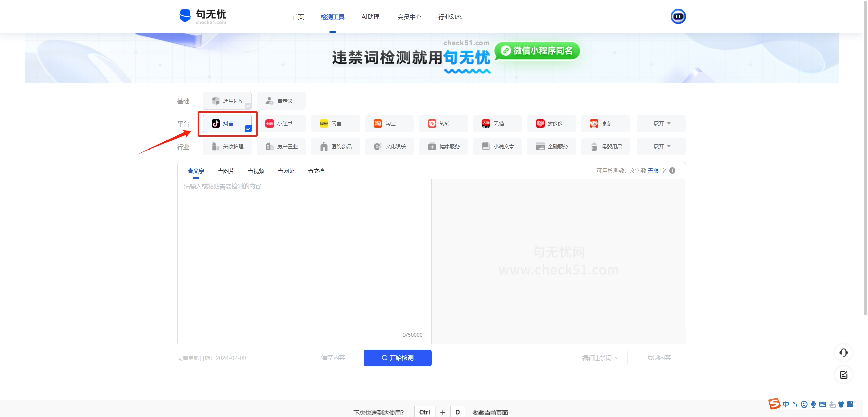The image size is (868, 417).
Task: Open the feedback edit note icon
Action: coord(844,375)
